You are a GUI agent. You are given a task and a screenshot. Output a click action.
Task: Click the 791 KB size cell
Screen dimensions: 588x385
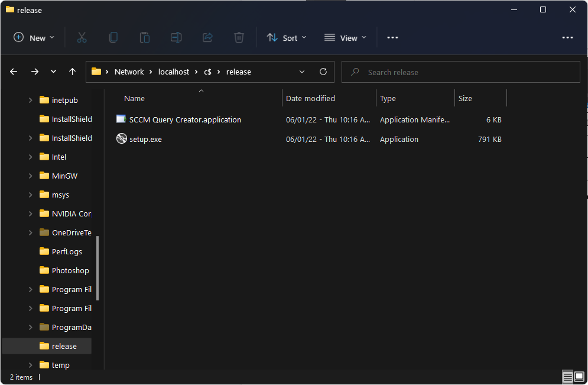click(x=490, y=139)
